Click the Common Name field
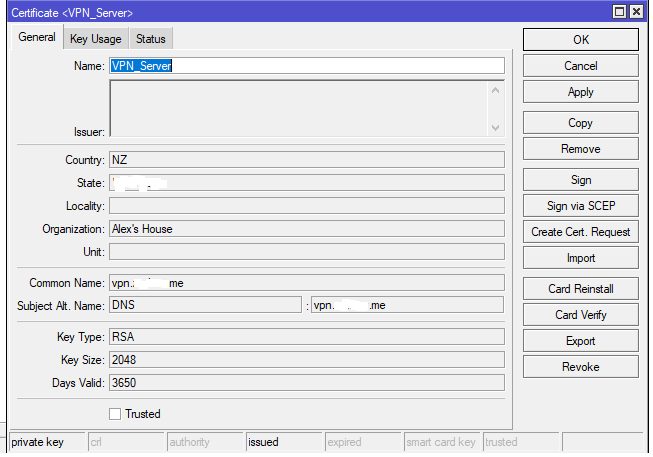This screenshot has height=457, width=653. (307, 283)
